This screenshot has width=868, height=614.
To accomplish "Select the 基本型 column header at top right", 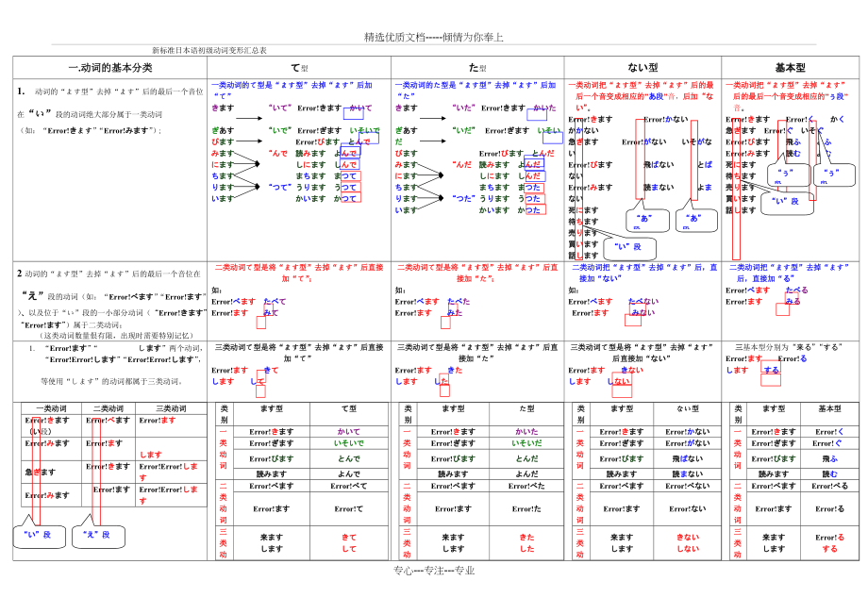I will coord(790,68).
